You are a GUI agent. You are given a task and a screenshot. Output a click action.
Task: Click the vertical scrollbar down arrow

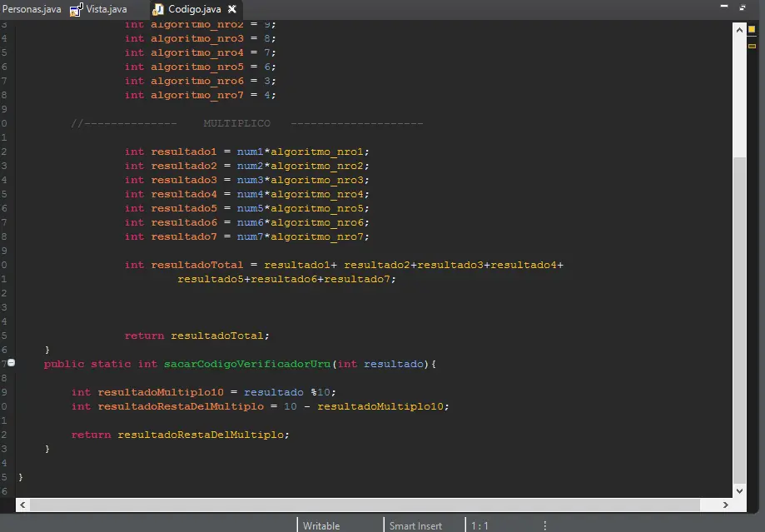(x=739, y=490)
